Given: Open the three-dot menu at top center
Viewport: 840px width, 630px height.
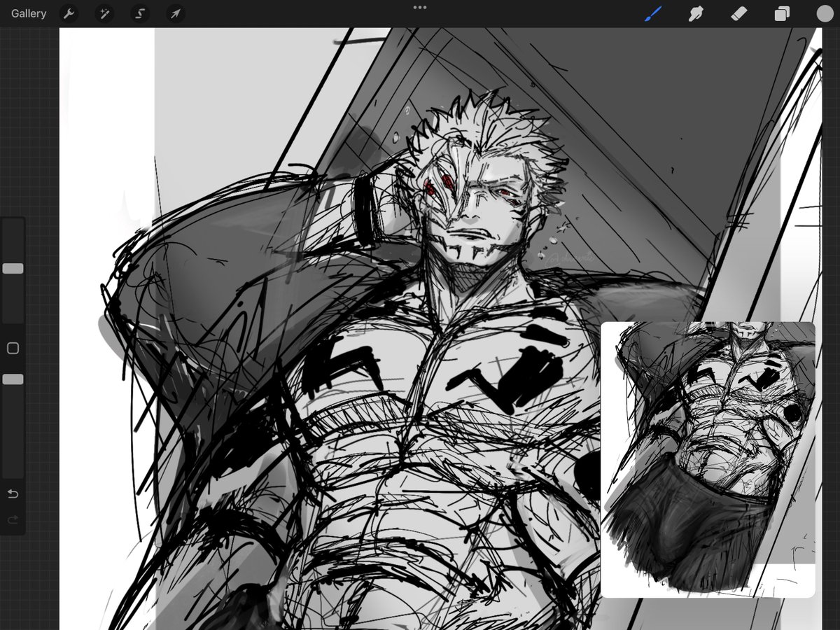Looking at the screenshot, I should coord(420,8).
